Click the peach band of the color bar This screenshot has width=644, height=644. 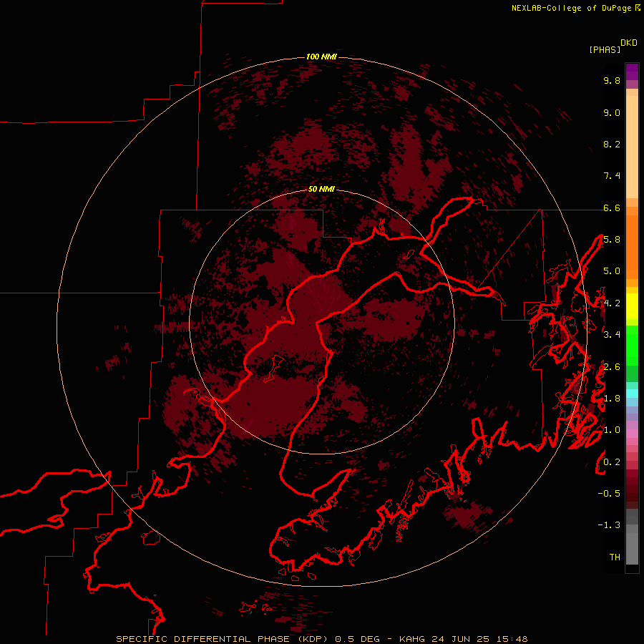(x=632, y=146)
